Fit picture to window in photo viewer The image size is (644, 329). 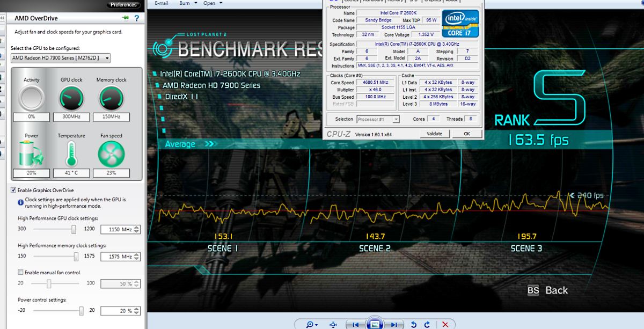point(333,324)
